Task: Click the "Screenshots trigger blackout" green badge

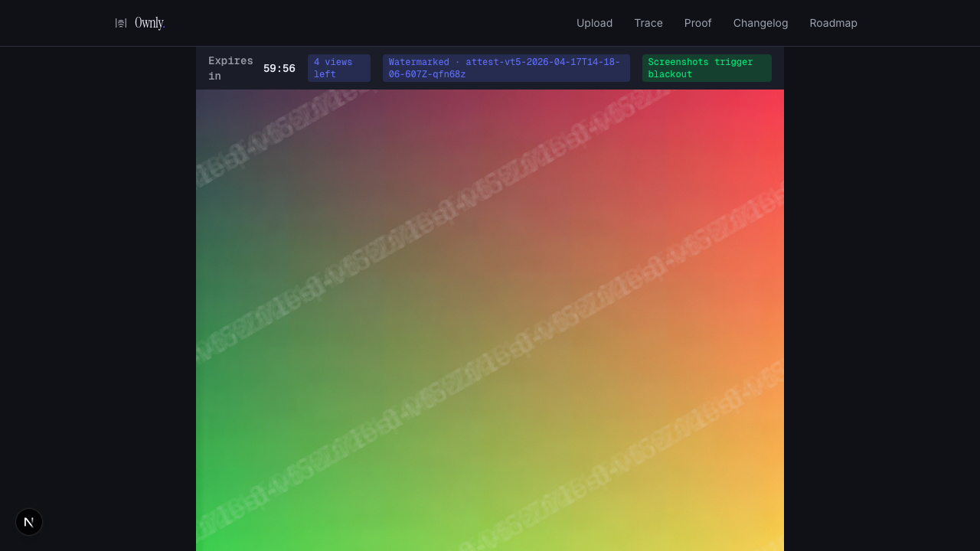Action: (x=706, y=68)
